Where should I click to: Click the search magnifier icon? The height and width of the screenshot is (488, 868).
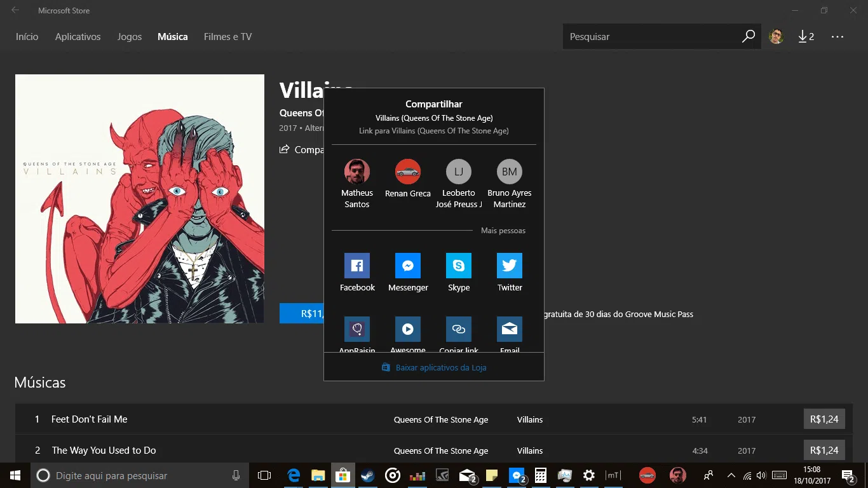[x=749, y=36]
